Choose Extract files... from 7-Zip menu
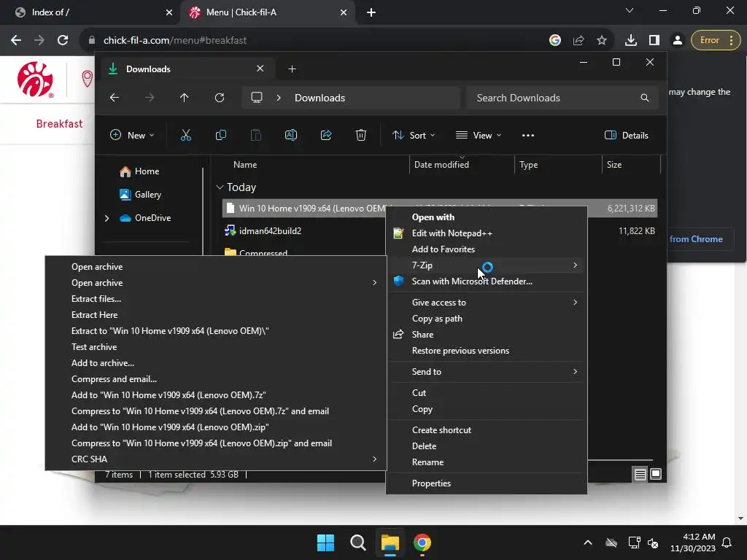This screenshot has width=747, height=560. pyautogui.click(x=96, y=298)
